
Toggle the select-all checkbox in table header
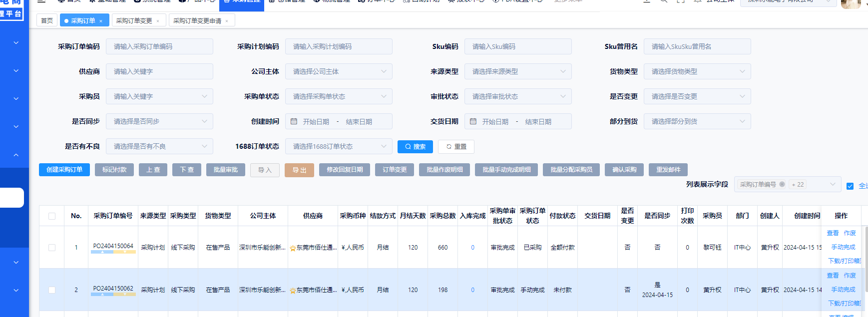tap(52, 216)
